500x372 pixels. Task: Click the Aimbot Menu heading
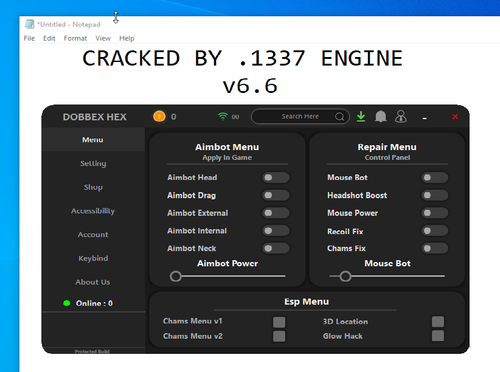227,147
